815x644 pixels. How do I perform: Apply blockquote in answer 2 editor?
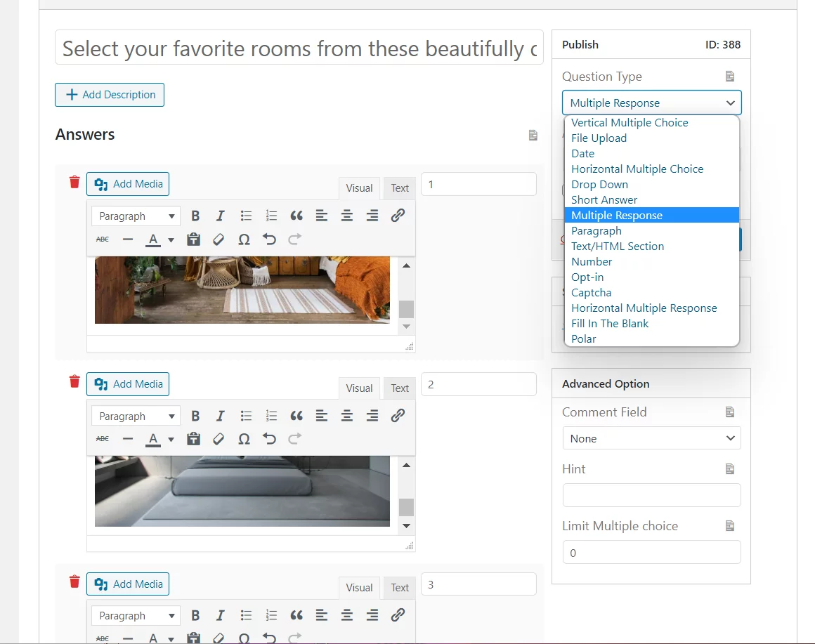(296, 416)
